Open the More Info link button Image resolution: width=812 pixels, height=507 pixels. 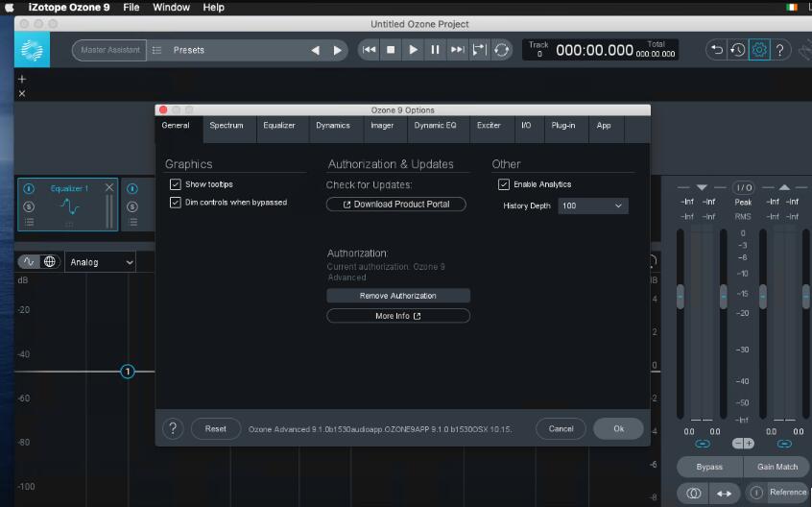tap(398, 316)
